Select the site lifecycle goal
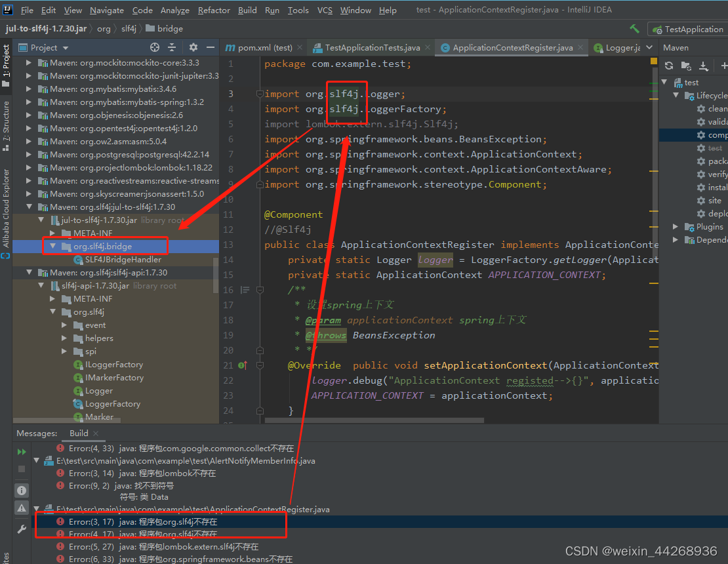 point(709,201)
